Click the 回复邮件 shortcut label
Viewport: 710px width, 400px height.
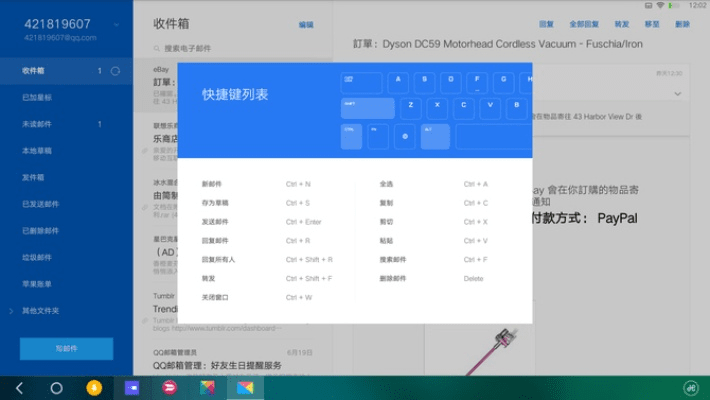[215, 241]
